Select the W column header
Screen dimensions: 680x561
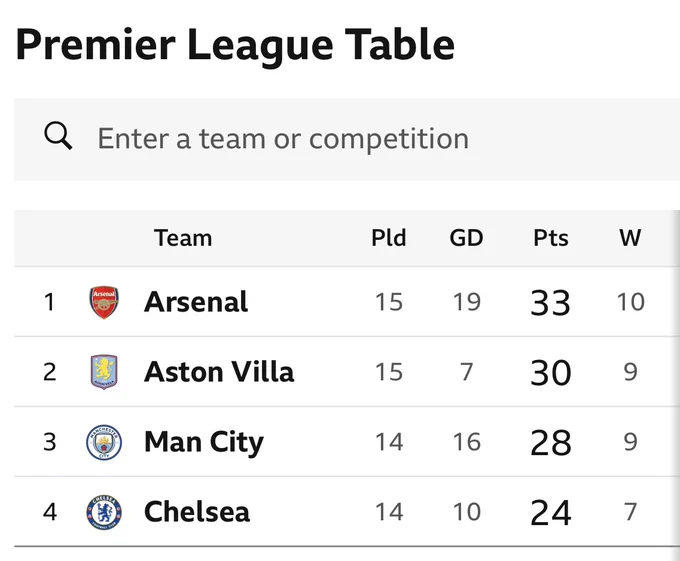(x=630, y=238)
